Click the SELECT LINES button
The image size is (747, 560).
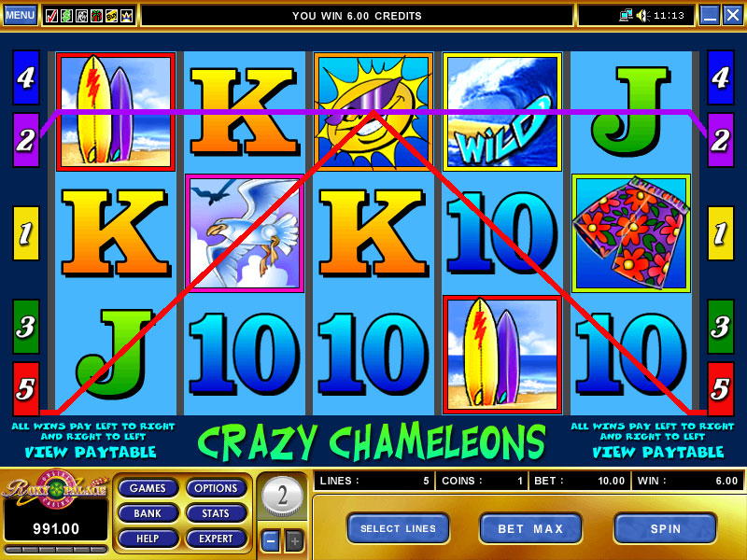point(398,528)
